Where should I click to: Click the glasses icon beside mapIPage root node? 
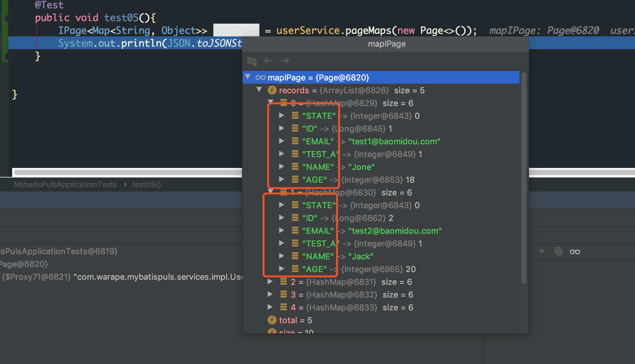click(260, 78)
